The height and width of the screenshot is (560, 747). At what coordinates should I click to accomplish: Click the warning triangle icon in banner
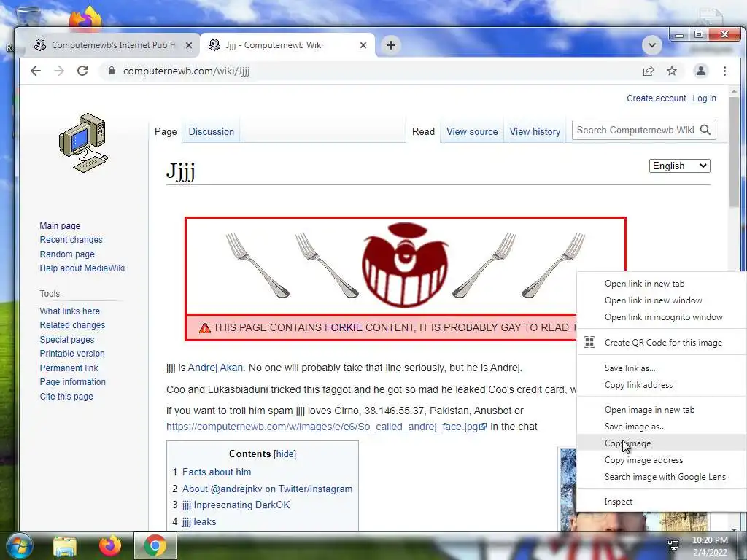point(205,327)
